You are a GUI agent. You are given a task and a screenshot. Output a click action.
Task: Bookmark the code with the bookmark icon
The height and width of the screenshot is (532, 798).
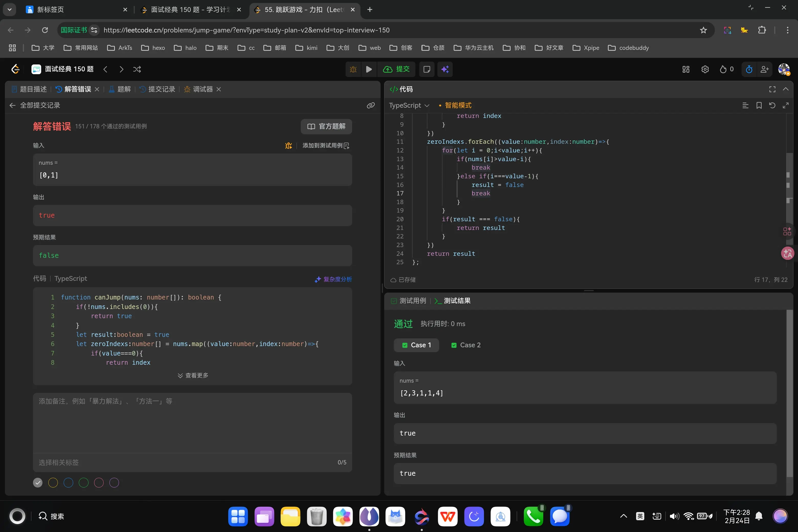coord(759,106)
